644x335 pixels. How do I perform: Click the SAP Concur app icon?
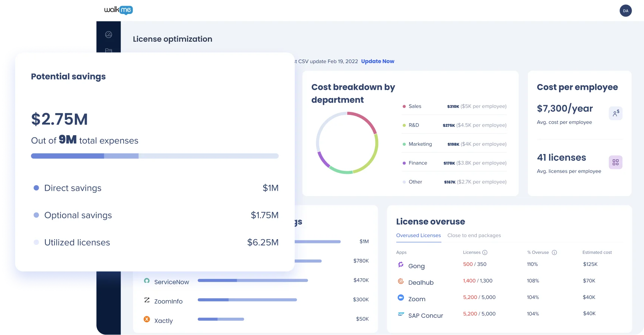coord(401,314)
